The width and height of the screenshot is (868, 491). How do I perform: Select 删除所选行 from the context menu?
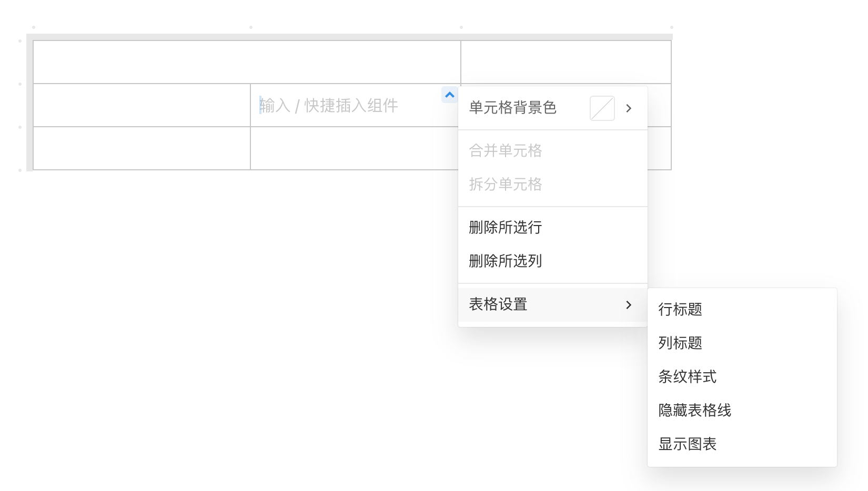point(553,227)
